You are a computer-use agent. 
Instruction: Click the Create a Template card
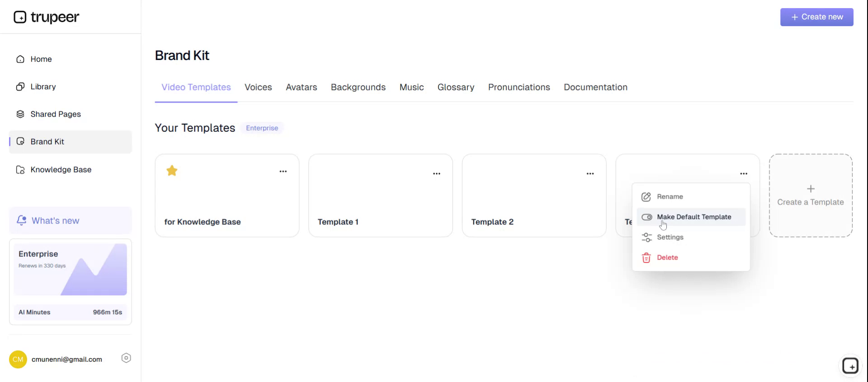pos(811,196)
